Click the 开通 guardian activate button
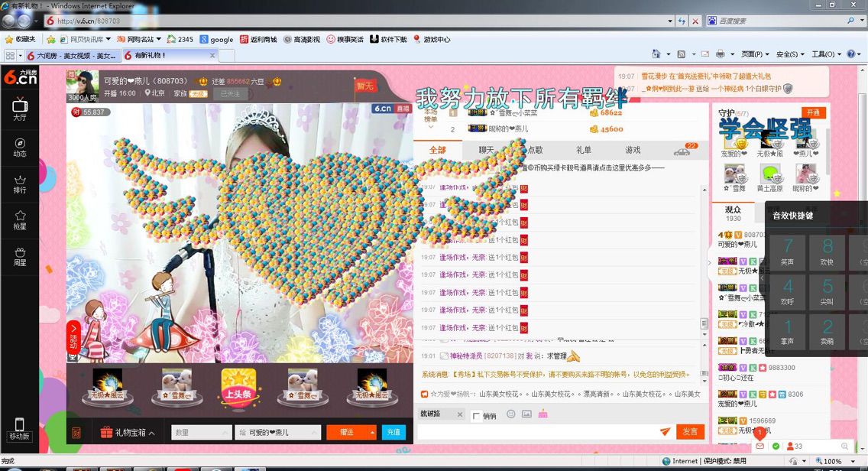868x471 pixels. tap(813, 112)
